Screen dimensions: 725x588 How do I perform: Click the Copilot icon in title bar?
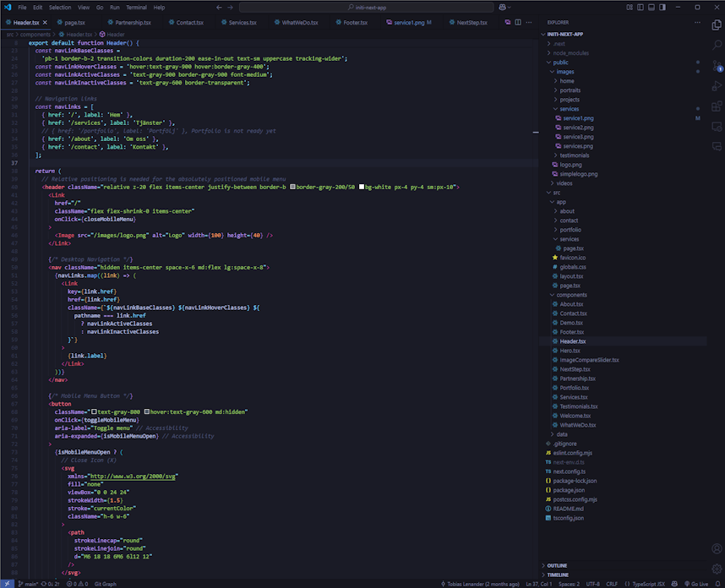coord(503,8)
